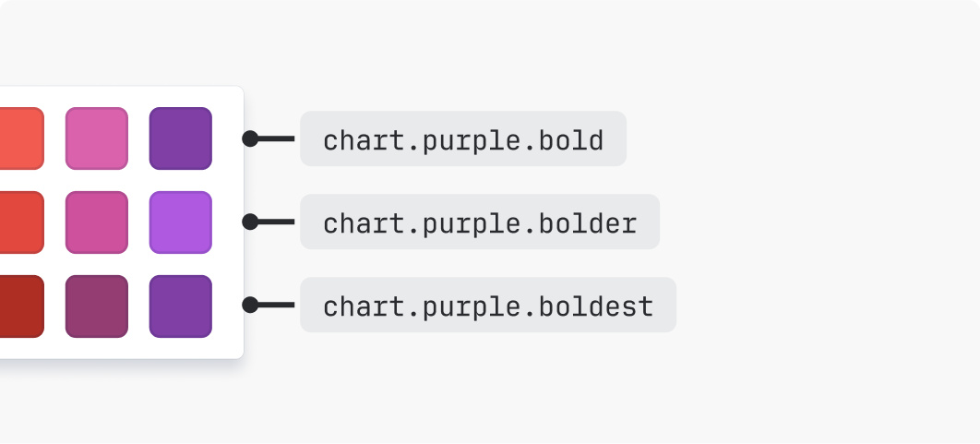Viewport: 980px width, 444px height.
Task: Click the connector line leading to chart.purple.boldest
Action: [x=277, y=305]
